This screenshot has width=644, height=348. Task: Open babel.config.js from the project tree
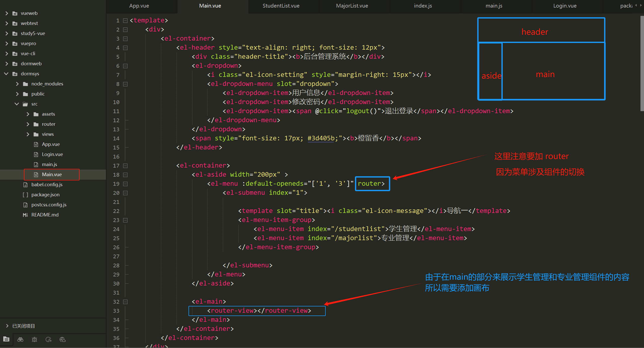(x=47, y=184)
